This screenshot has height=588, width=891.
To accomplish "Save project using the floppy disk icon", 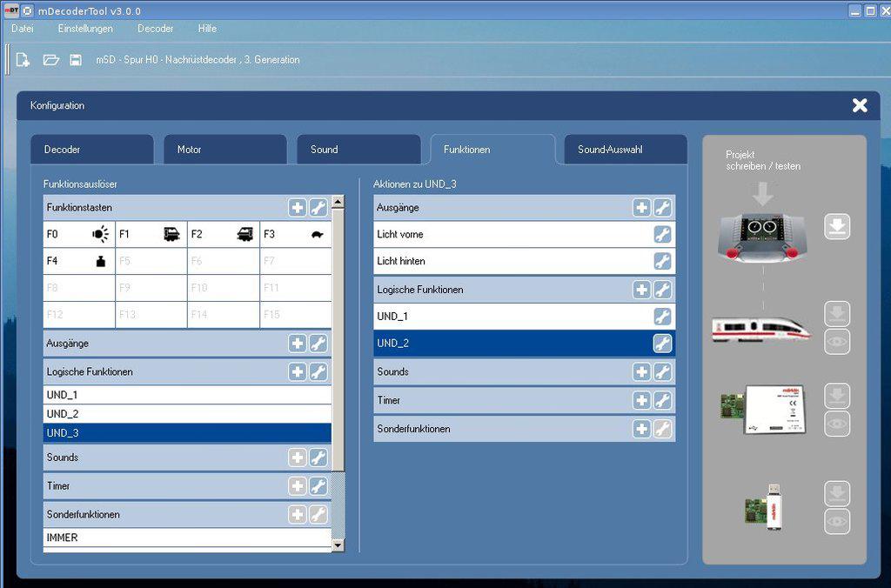I will point(76,60).
